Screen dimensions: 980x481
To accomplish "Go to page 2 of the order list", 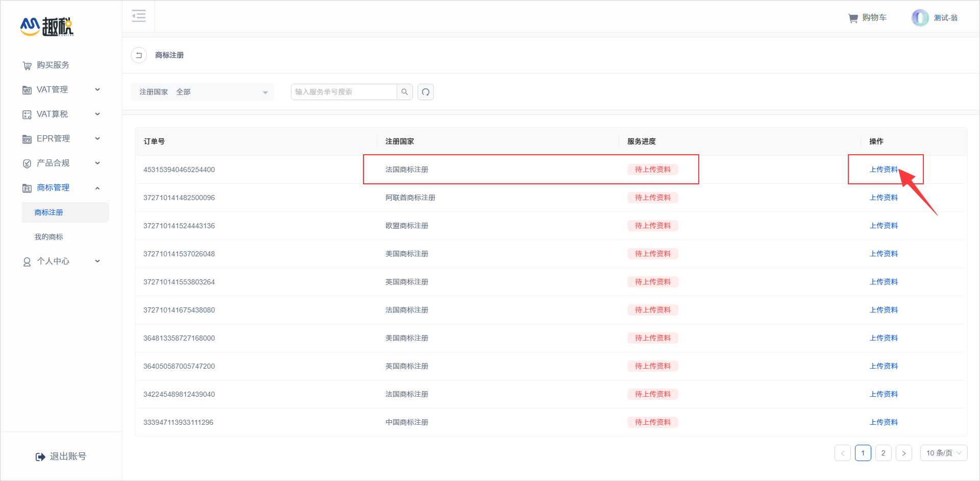I will 883,453.
